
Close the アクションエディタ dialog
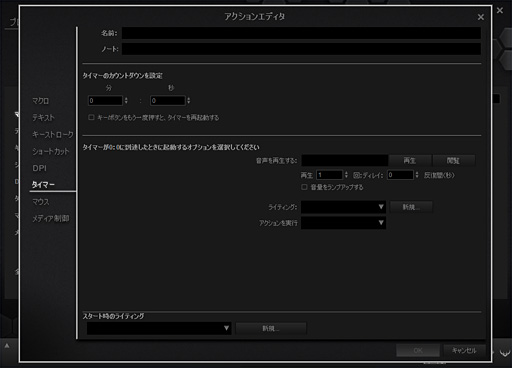[x=480, y=17]
